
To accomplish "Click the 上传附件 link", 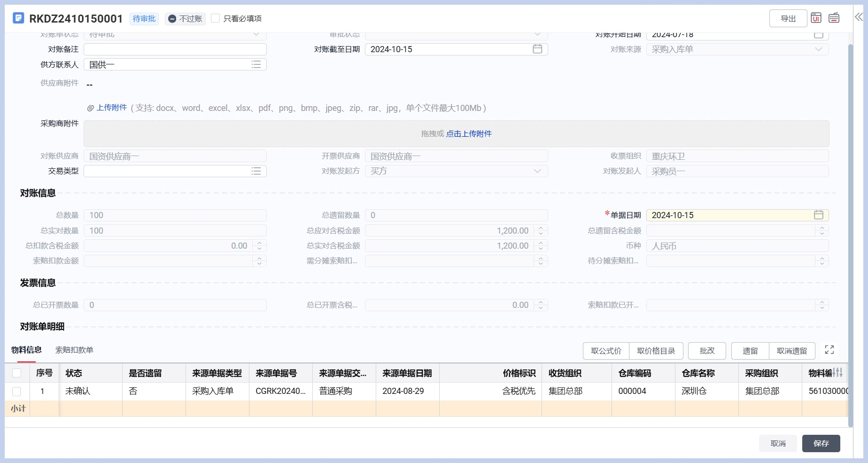I will pos(111,108).
